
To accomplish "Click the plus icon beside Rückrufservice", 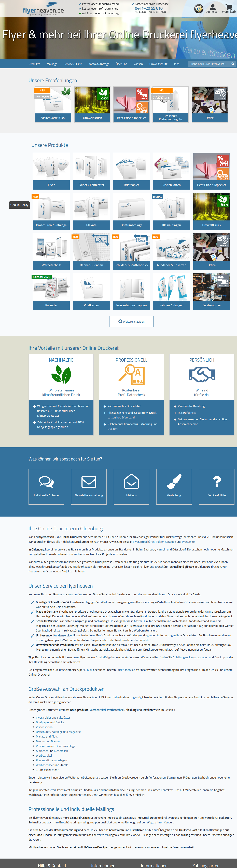I will point(175,413).
